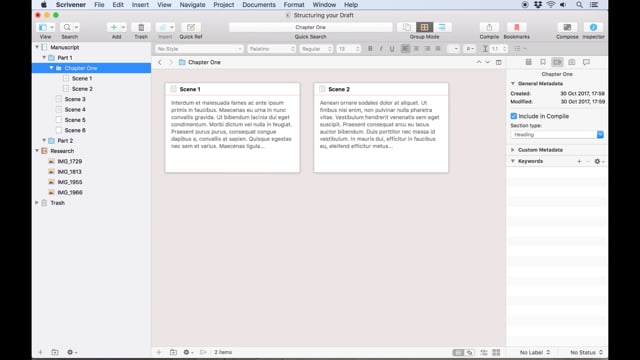Open Section type dropdown

pos(557,135)
